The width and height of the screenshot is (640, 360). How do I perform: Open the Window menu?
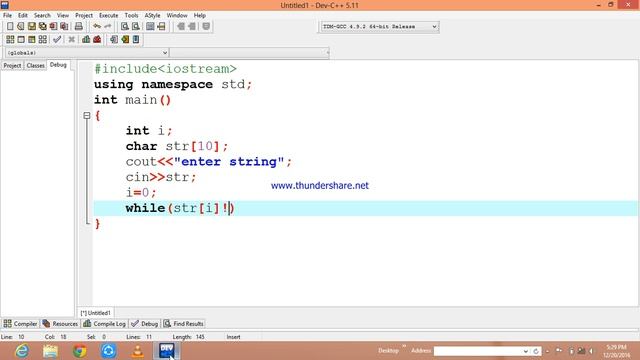tap(177, 16)
